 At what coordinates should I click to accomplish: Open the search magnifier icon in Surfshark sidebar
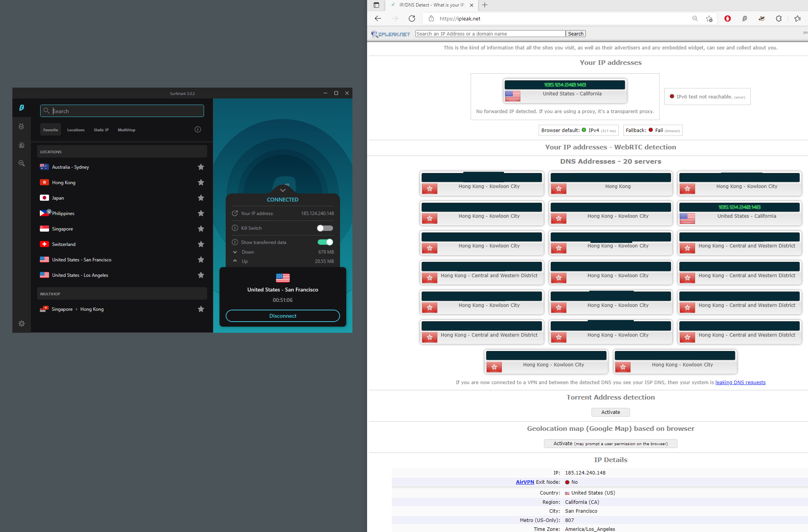click(22, 163)
